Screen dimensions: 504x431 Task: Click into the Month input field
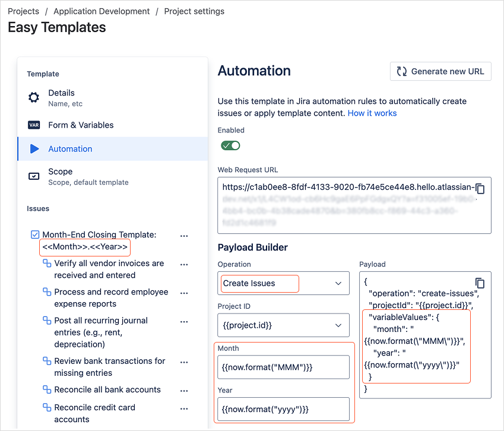(x=283, y=367)
